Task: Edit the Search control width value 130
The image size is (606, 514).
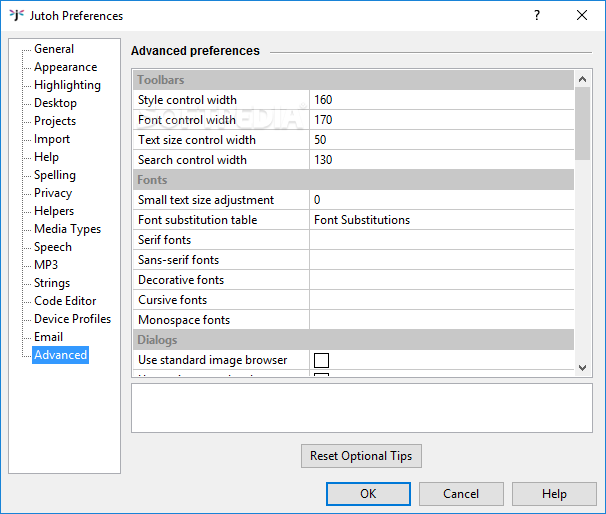Action: pyautogui.click(x=441, y=160)
